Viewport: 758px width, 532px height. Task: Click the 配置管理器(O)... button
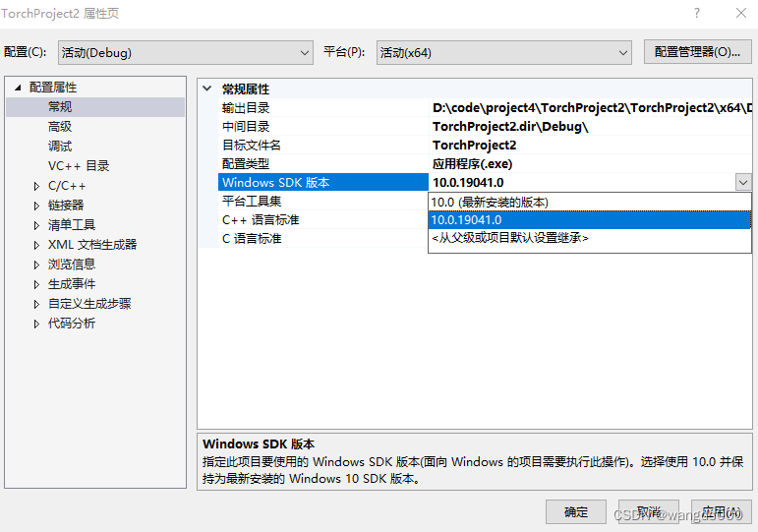coord(698,52)
